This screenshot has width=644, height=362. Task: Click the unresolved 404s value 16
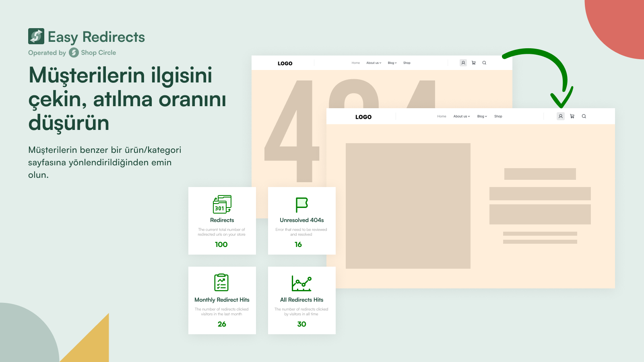298,245
